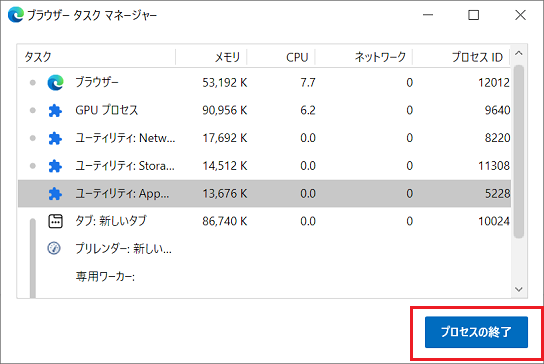Click memory value 13,676 K

point(225,194)
